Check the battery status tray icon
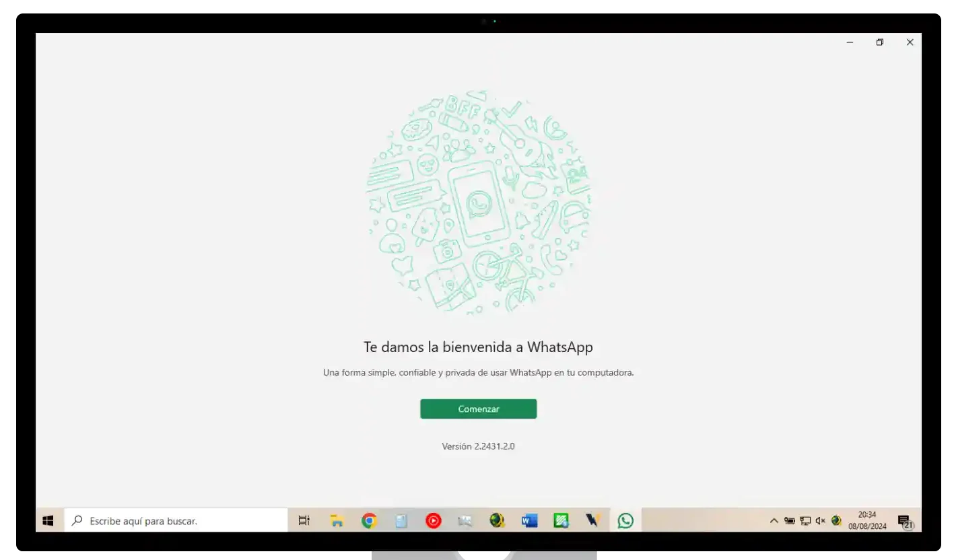The image size is (954, 560). (789, 520)
